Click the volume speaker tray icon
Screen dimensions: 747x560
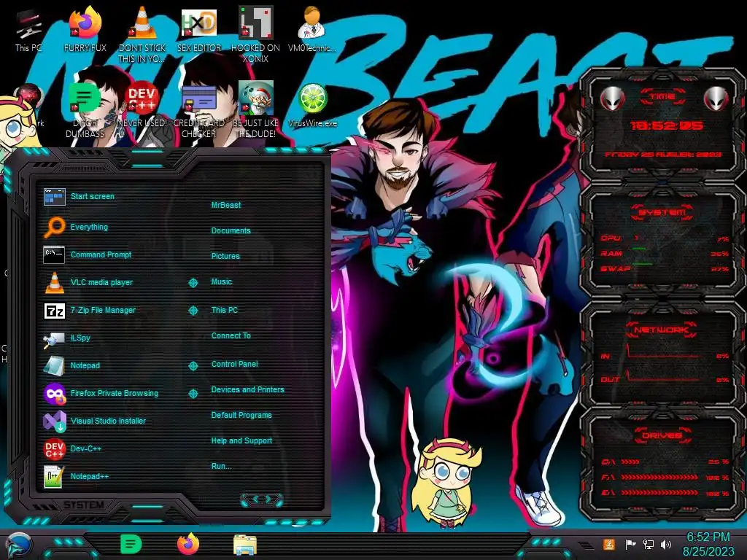point(666,544)
